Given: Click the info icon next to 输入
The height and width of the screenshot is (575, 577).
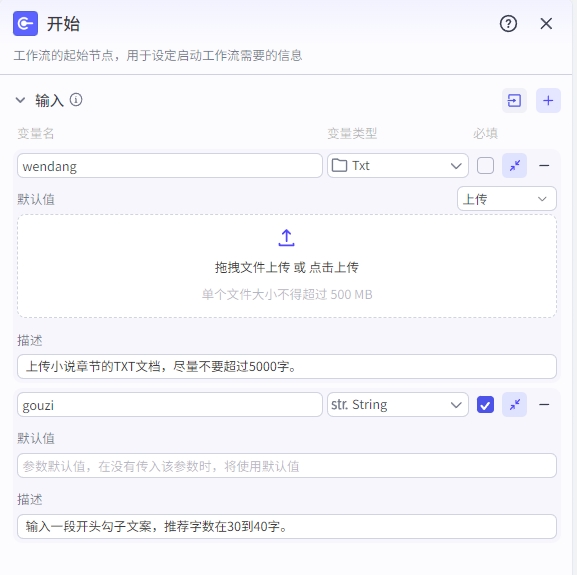Looking at the screenshot, I should 76,100.
